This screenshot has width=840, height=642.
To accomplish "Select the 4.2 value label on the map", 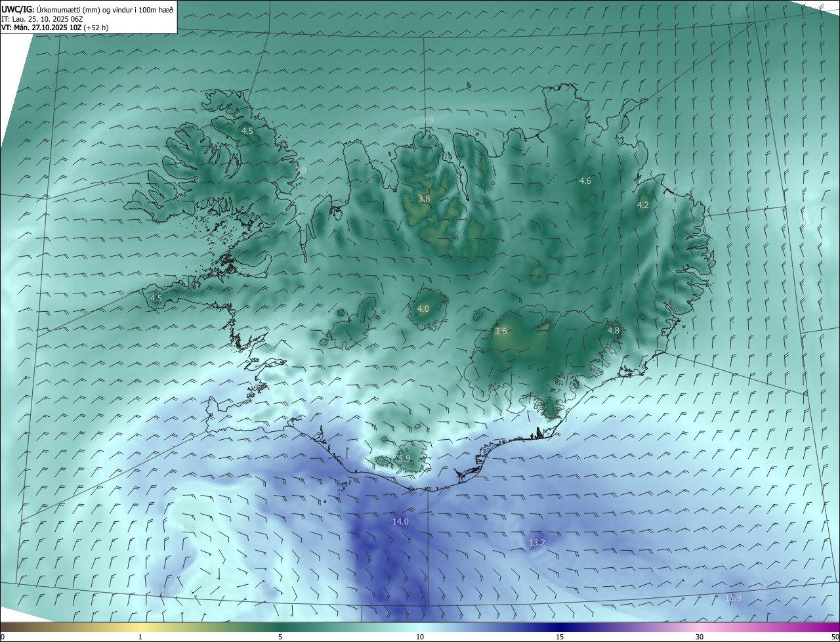I will coord(643,205).
